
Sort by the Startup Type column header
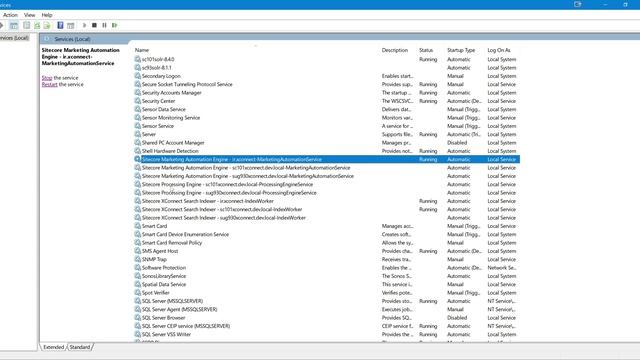point(461,50)
